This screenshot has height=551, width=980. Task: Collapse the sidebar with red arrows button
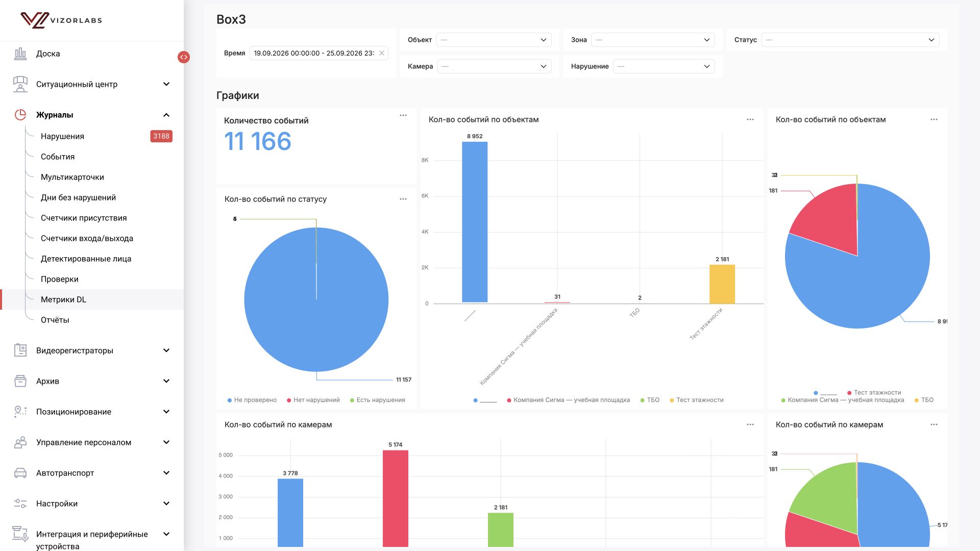184,57
